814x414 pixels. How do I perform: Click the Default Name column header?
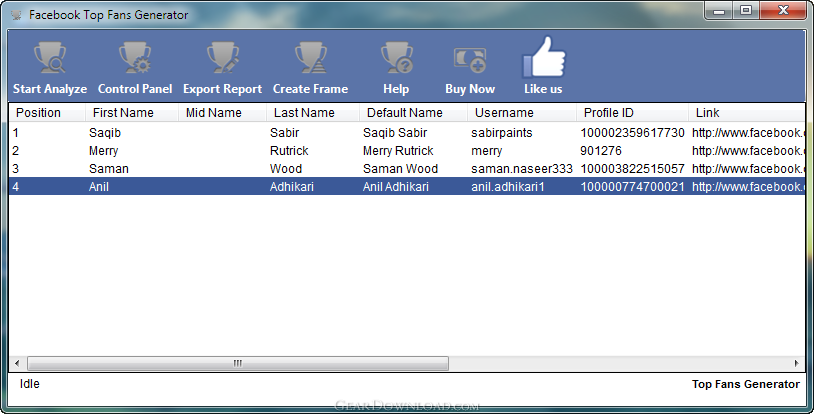413,113
